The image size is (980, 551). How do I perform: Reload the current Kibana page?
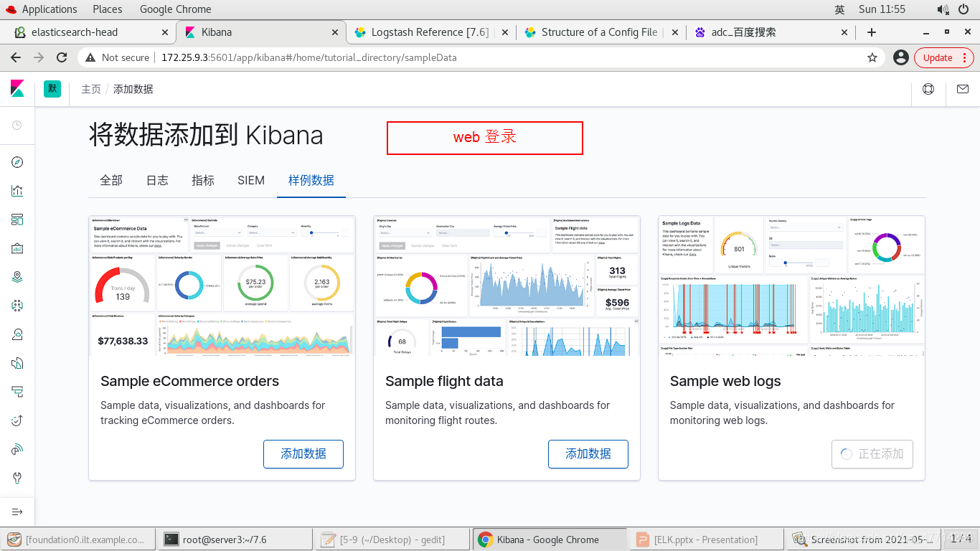62,57
